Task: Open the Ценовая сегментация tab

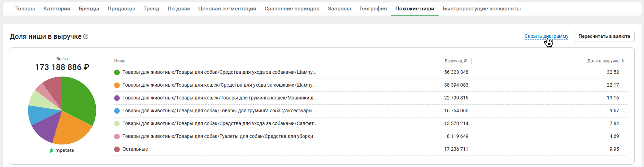Action: coord(227,9)
